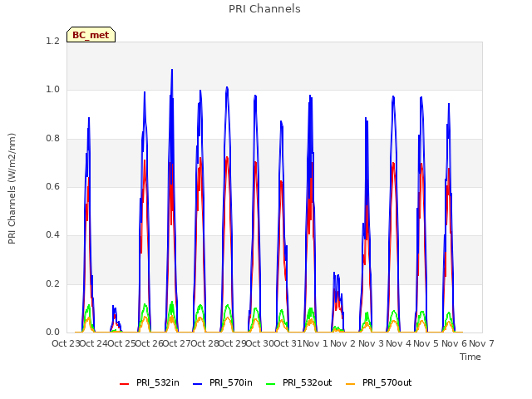The width and height of the screenshot is (532, 399).
Task: Click the Oct 29 x-axis tick label
Action: 232,343
